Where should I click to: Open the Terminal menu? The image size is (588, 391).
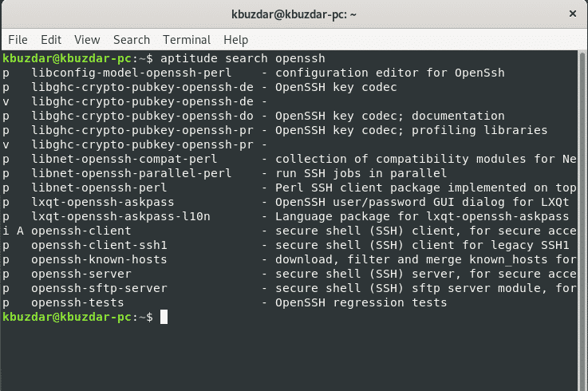click(187, 39)
